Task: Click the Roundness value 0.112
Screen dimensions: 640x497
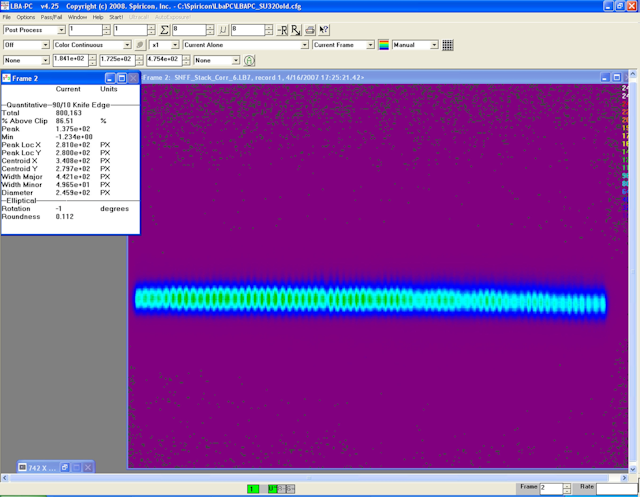Action: pyautogui.click(x=64, y=216)
